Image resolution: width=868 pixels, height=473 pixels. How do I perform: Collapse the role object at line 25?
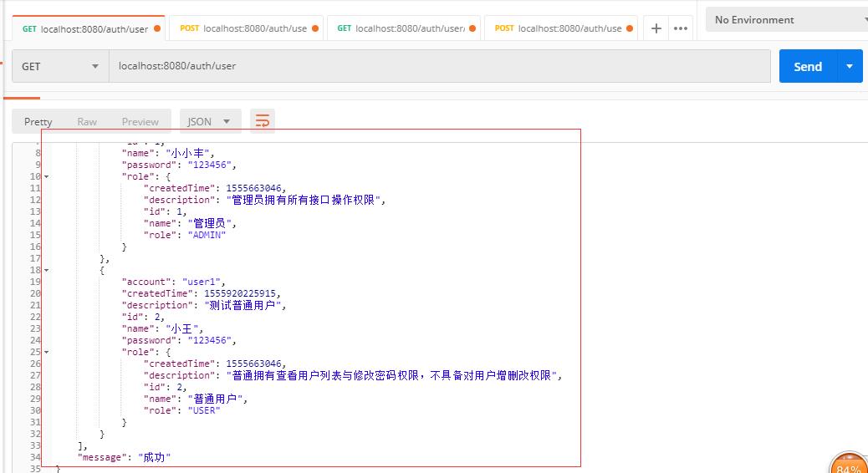coord(47,352)
